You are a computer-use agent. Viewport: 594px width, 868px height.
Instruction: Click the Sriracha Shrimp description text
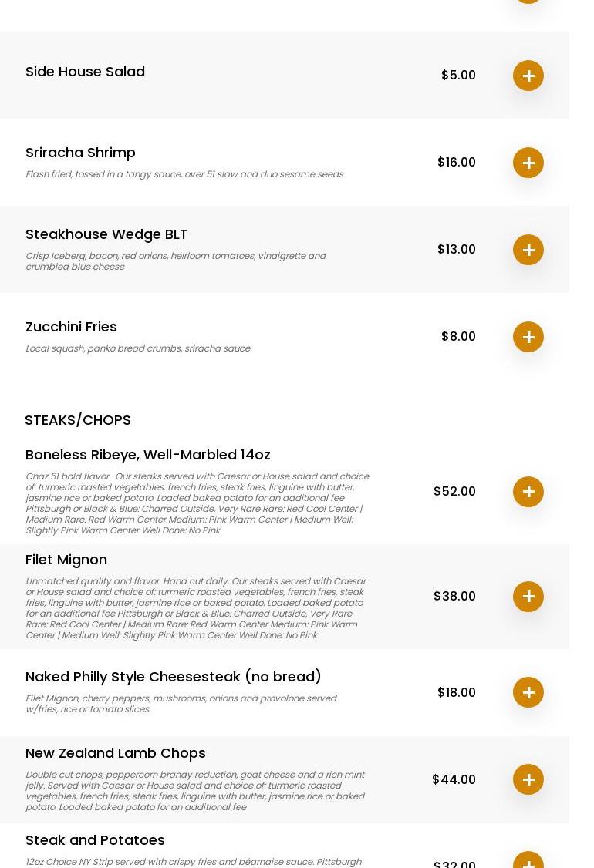point(184,174)
